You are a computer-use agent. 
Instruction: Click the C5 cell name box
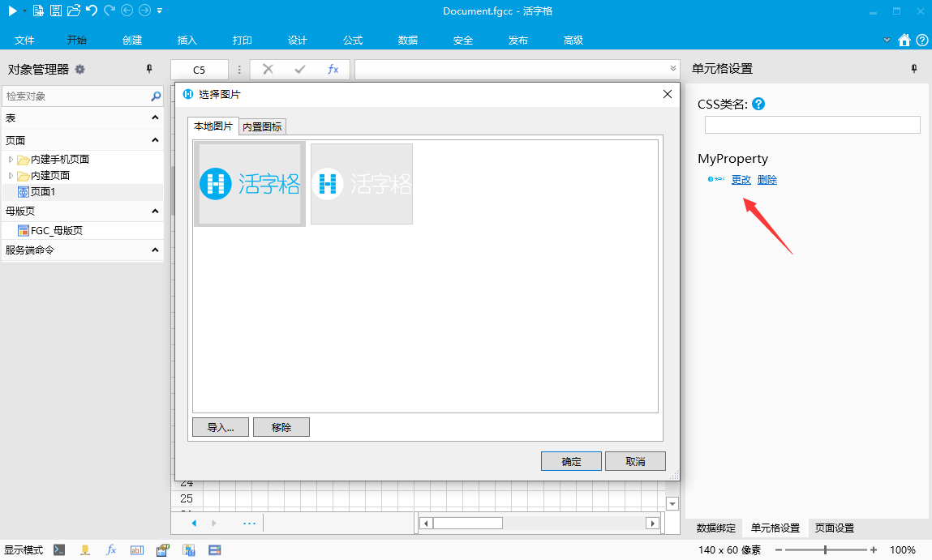click(x=199, y=70)
